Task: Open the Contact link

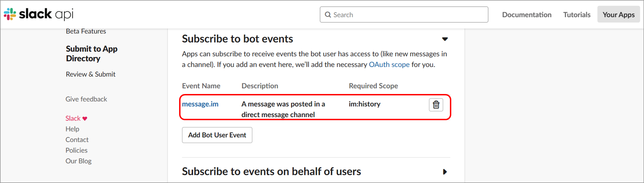Action: click(77, 140)
